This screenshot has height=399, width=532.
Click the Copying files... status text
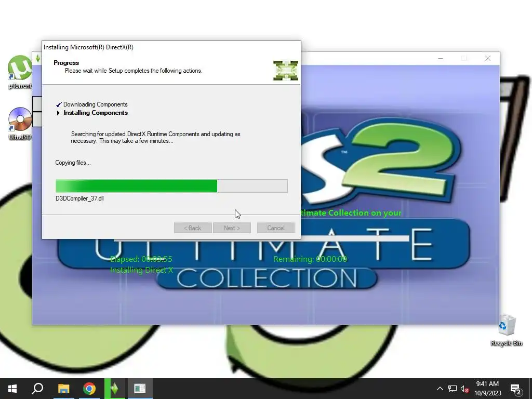tap(73, 163)
